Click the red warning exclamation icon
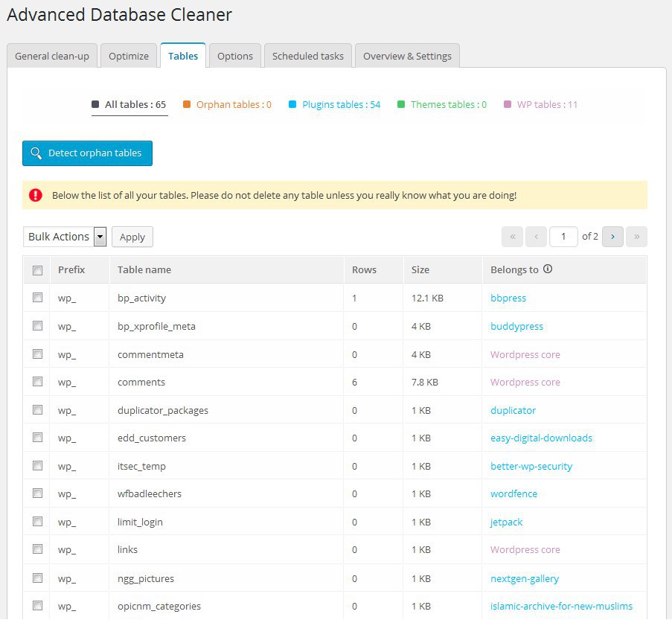The width and height of the screenshot is (672, 620). (x=36, y=196)
